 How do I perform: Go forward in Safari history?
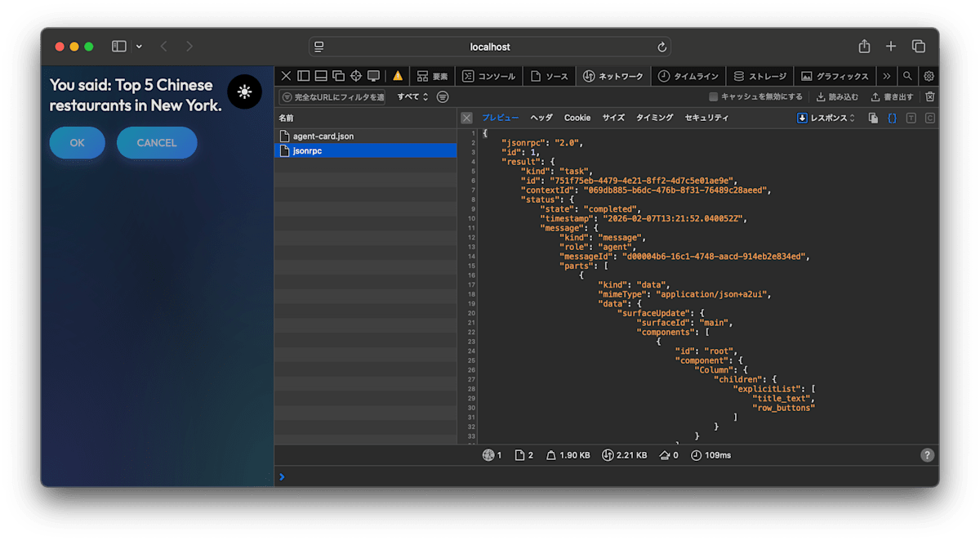click(189, 47)
